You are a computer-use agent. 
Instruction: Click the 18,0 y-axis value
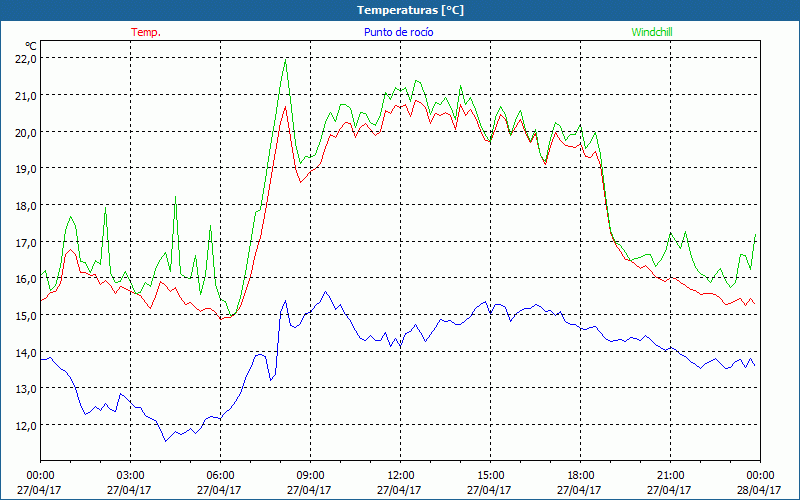point(26,206)
